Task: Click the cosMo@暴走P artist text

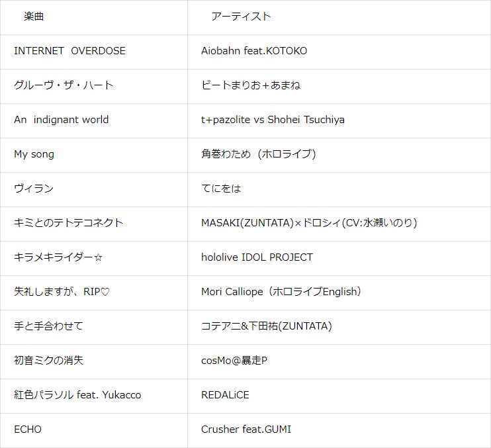Action: [x=234, y=361]
